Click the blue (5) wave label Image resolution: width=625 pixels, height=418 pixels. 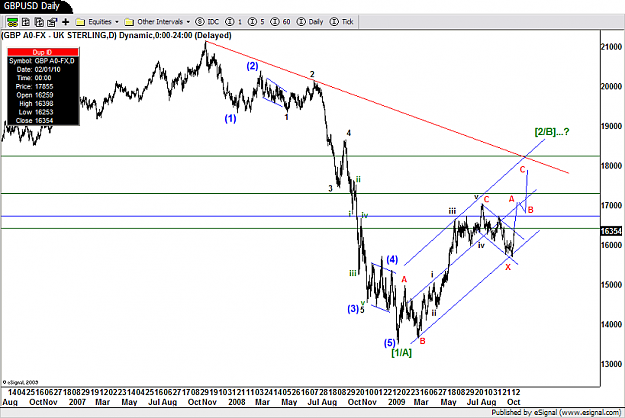click(x=389, y=343)
